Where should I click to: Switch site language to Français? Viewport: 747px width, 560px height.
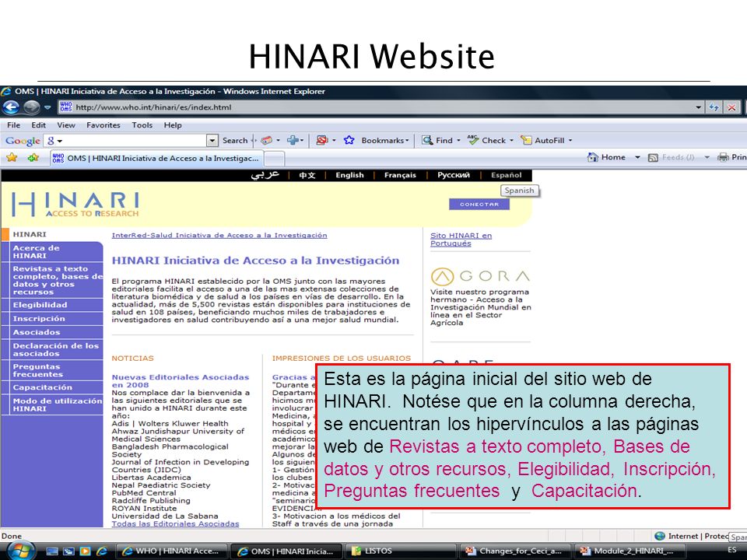(x=400, y=175)
